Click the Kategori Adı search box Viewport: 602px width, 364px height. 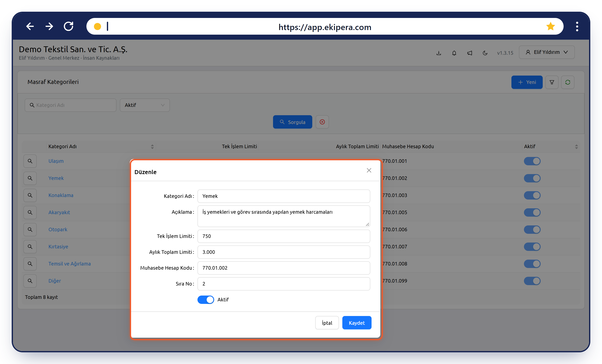(70, 105)
